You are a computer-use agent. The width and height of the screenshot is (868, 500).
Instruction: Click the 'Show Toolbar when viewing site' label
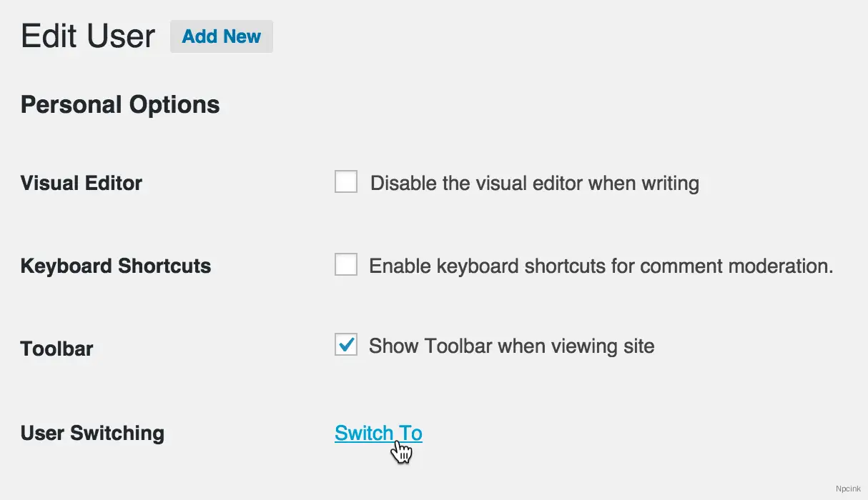511,346
